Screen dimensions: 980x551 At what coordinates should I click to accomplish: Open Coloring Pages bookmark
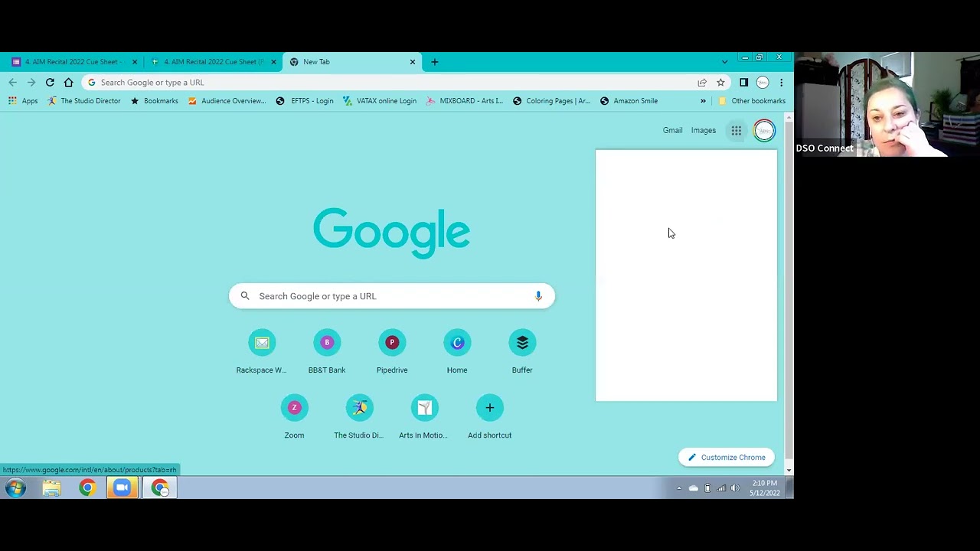[551, 101]
